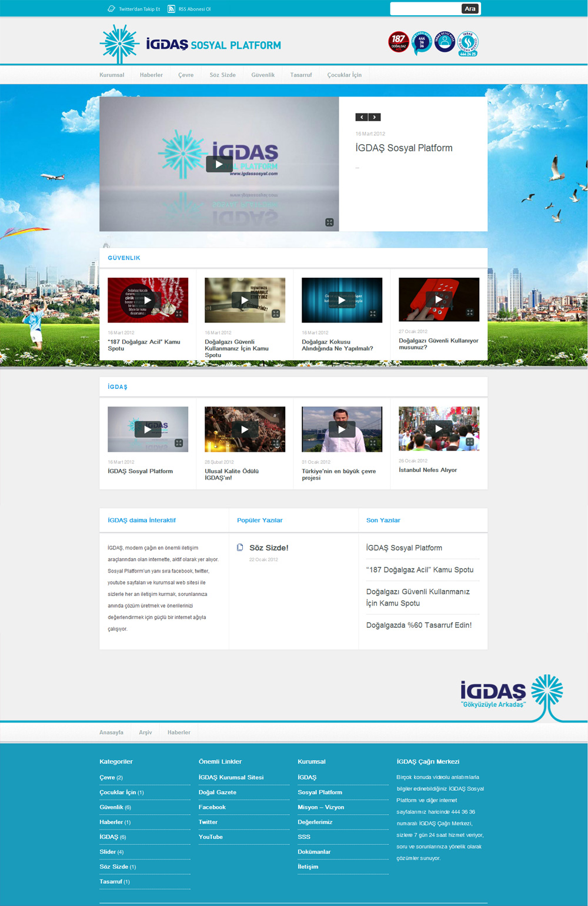Play the main İGDAŞ Sosyal Platform video

pos(219,164)
